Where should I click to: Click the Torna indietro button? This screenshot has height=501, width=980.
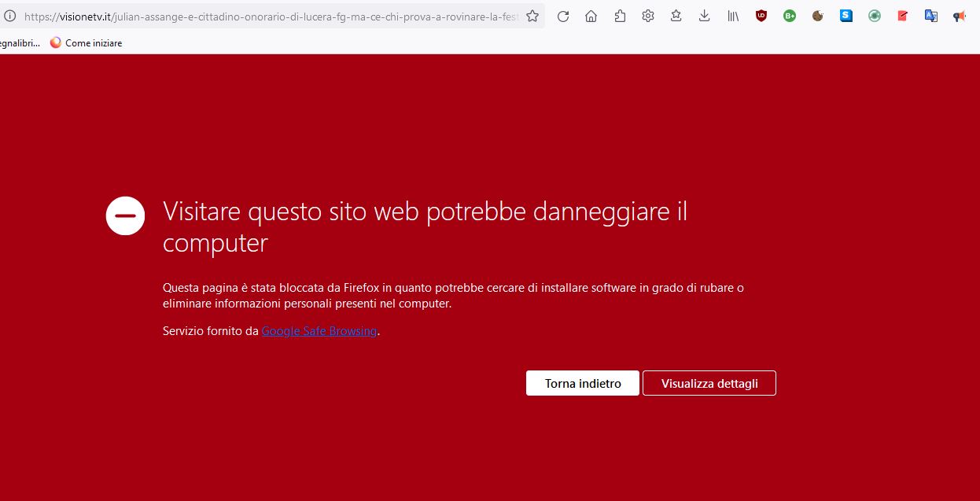[x=583, y=383]
